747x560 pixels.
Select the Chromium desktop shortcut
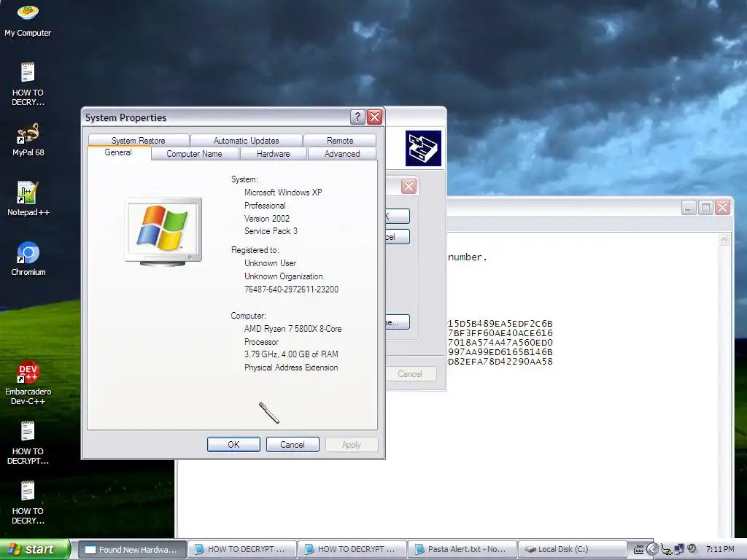28,259
